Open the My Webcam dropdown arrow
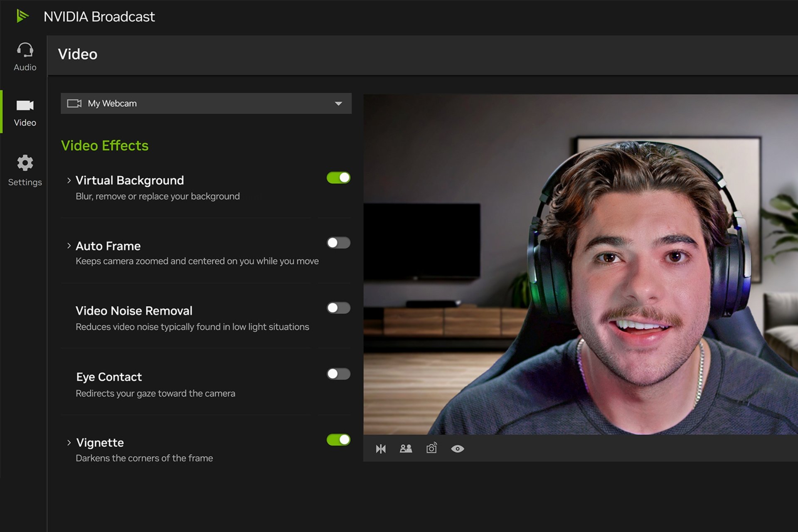The image size is (798, 532). point(339,103)
